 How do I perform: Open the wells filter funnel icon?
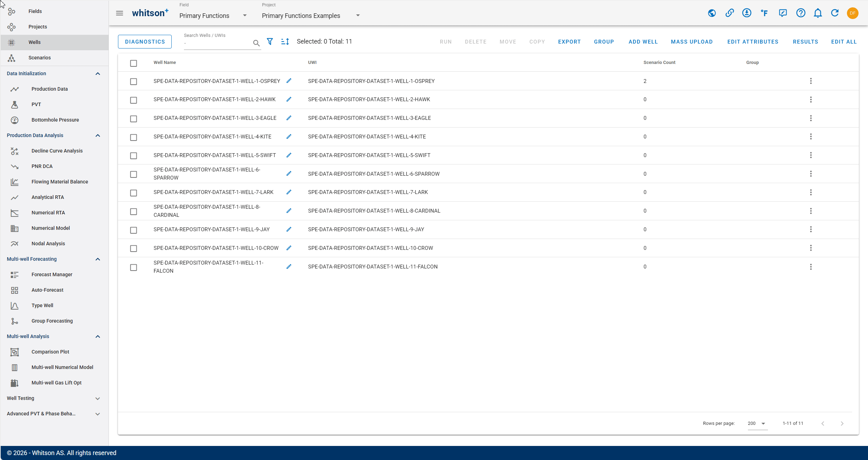tap(270, 41)
